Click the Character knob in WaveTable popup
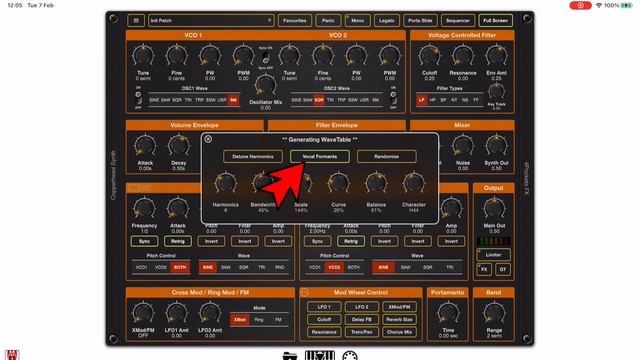This screenshot has width=640, height=360. 413,183
